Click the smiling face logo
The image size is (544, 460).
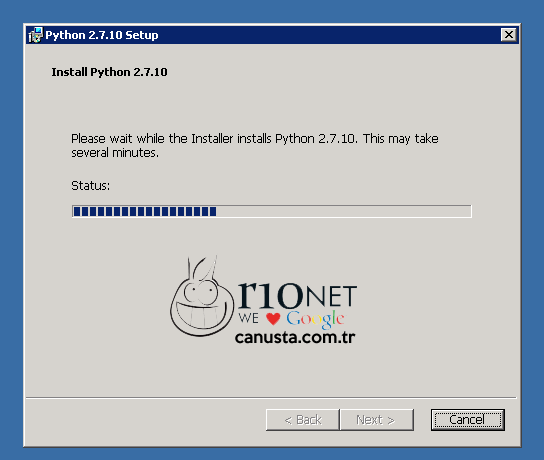[202, 297]
